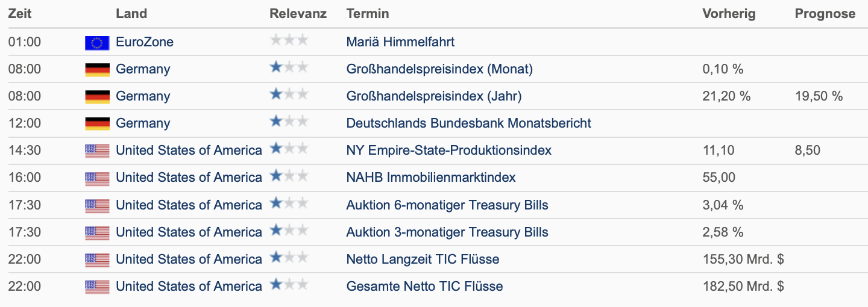
Task: Select Auktion 3-monatiger Treasury Bills link
Action: pos(447,232)
